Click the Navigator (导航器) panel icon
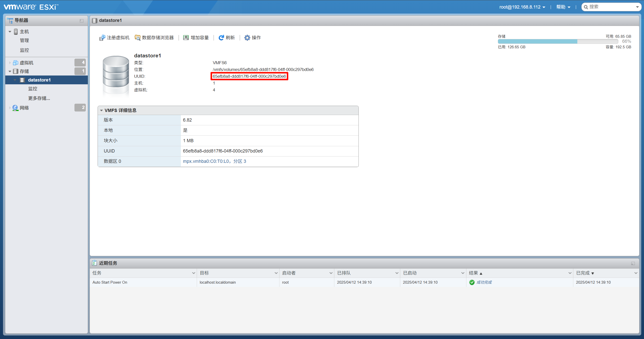 point(10,20)
